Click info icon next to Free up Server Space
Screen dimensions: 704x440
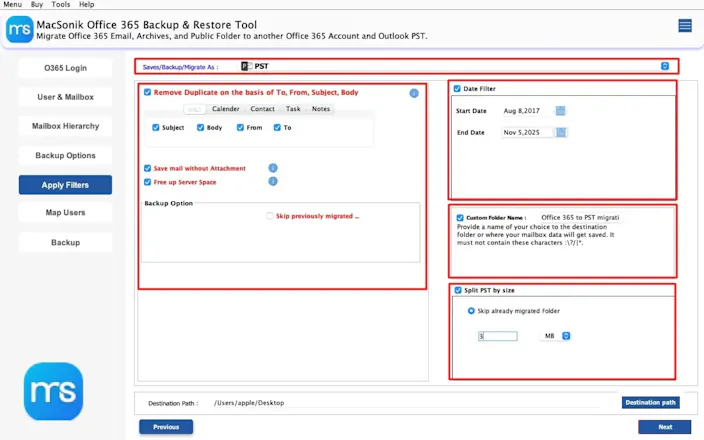pyautogui.click(x=273, y=181)
